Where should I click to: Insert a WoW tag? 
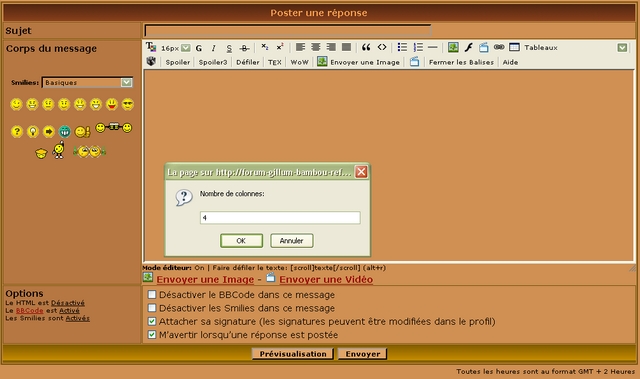pos(299,62)
